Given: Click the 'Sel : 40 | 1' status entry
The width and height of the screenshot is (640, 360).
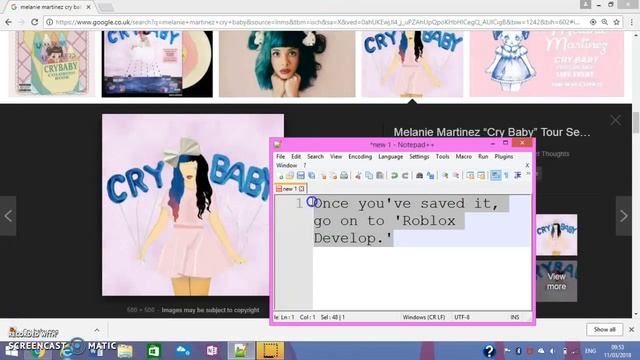Looking at the screenshot, I should pyautogui.click(x=333, y=317).
